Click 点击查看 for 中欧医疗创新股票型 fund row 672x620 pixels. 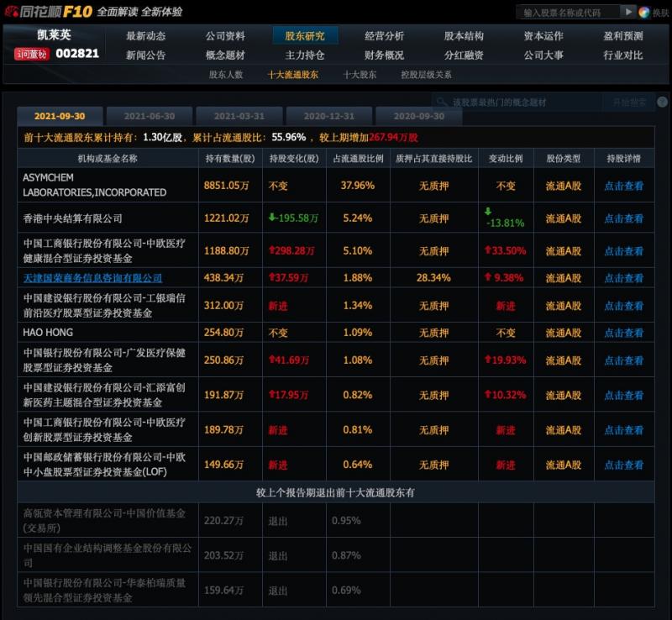point(624,430)
